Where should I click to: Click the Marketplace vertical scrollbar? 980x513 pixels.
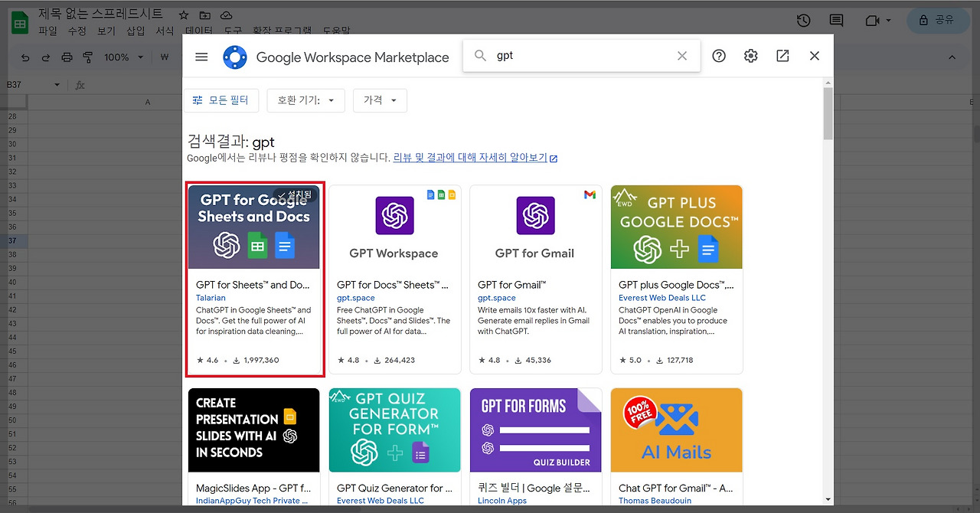pos(828,113)
